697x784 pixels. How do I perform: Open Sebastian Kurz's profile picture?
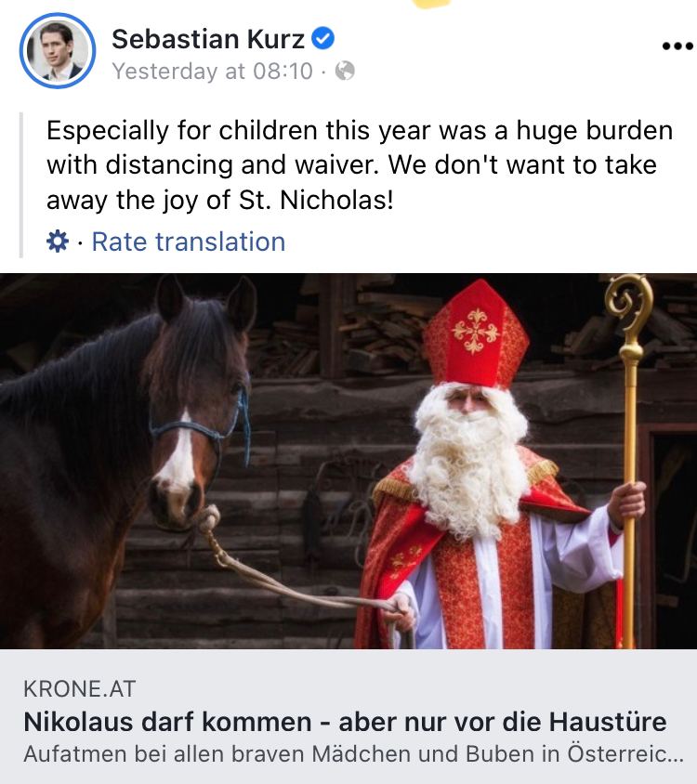pyautogui.click(x=58, y=50)
